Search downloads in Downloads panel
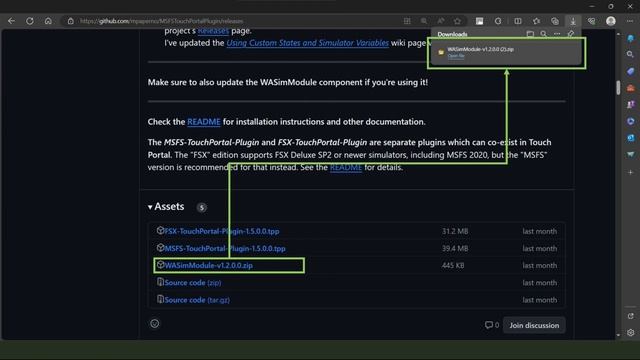The image size is (640, 360). (x=544, y=34)
